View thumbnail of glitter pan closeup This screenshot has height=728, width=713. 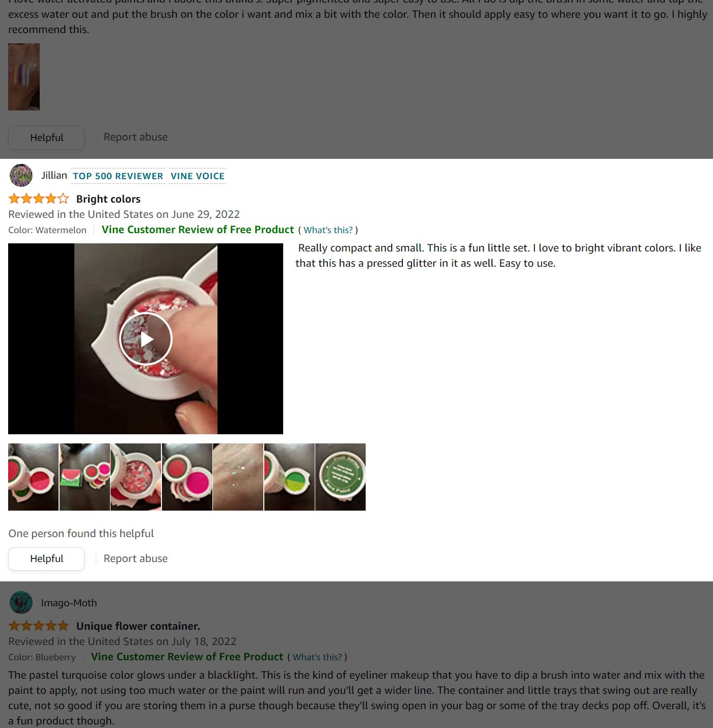[x=135, y=477]
